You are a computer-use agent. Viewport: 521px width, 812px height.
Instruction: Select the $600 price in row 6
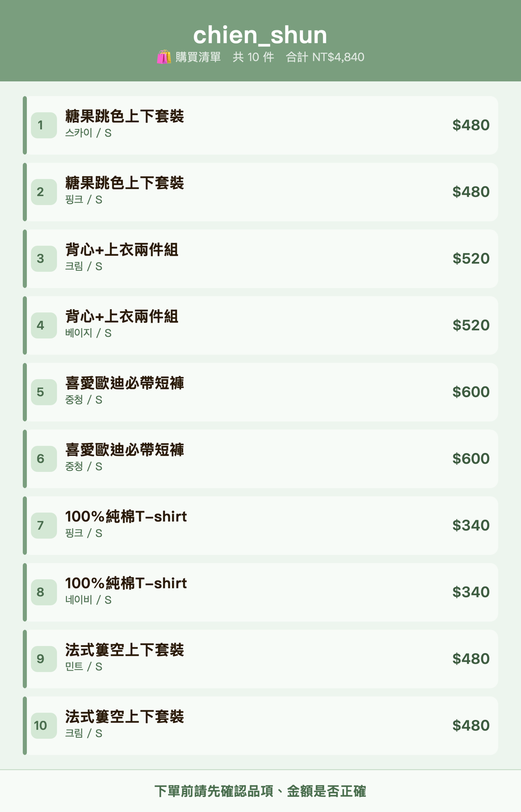471,459
